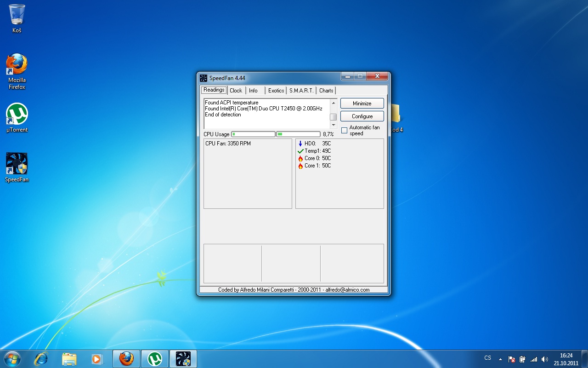Click the Core 0: 50C reading
The image size is (588, 368).
[317, 158]
